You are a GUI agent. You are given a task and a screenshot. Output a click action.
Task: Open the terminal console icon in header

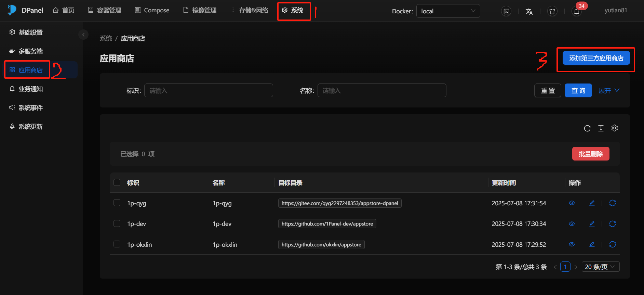(506, 11)
